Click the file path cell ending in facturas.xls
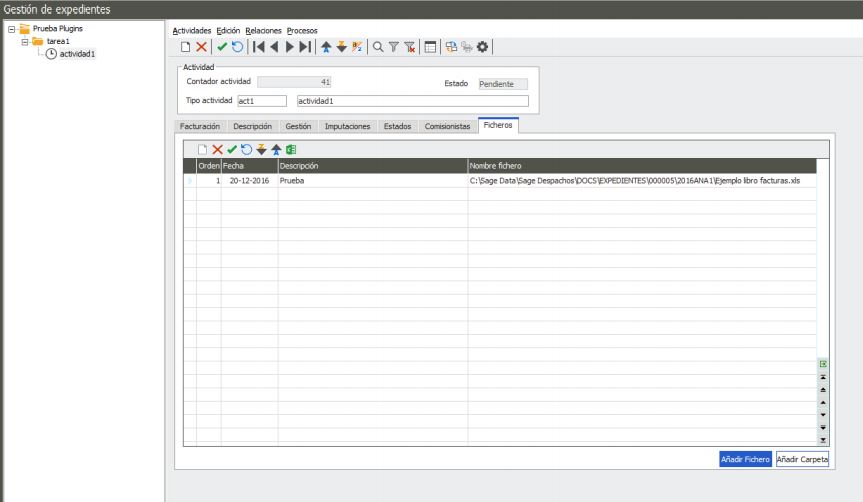The image size is (863, 502). (x=642, y=181)
